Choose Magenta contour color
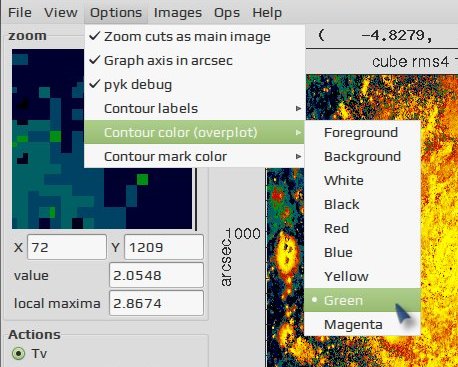This screenshot has width=458, height=367. [x=362, y=324]
